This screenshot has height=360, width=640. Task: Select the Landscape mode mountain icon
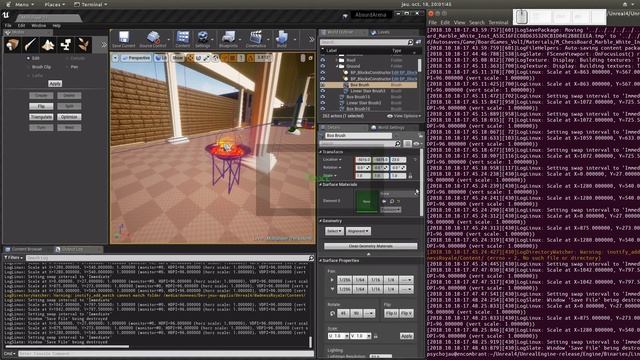coord(48,44)
